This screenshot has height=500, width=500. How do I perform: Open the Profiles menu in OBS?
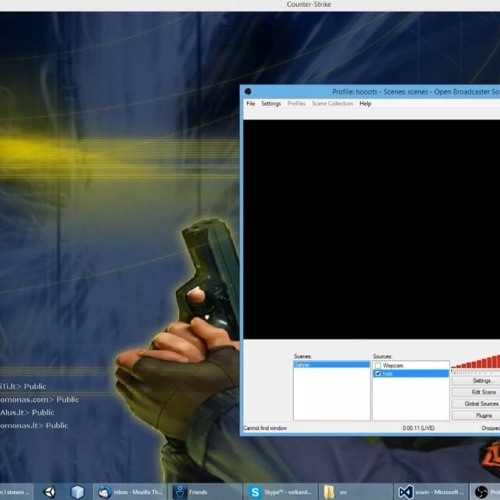(x=296, y=104)
